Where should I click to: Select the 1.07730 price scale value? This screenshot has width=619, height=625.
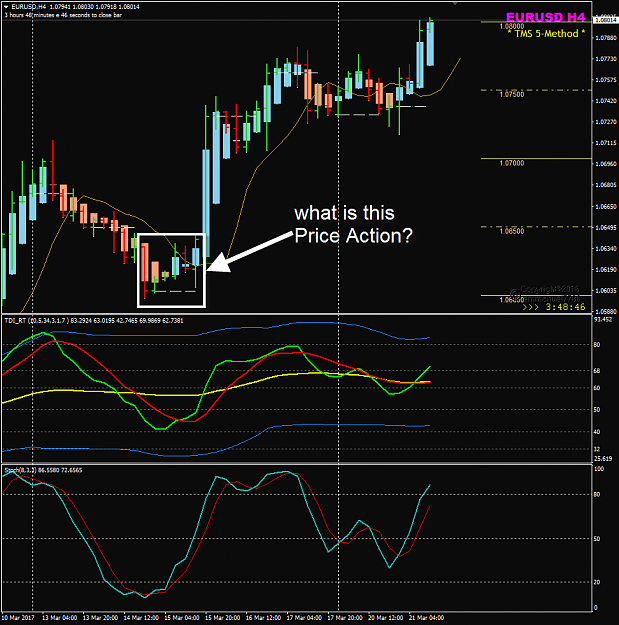pyautogui.click(x=606, y=59)
